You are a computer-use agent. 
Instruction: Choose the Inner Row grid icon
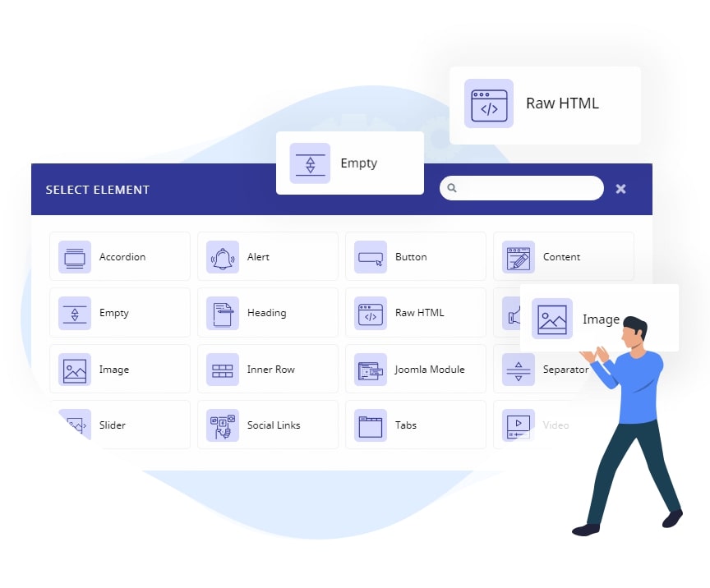[223, 370]
